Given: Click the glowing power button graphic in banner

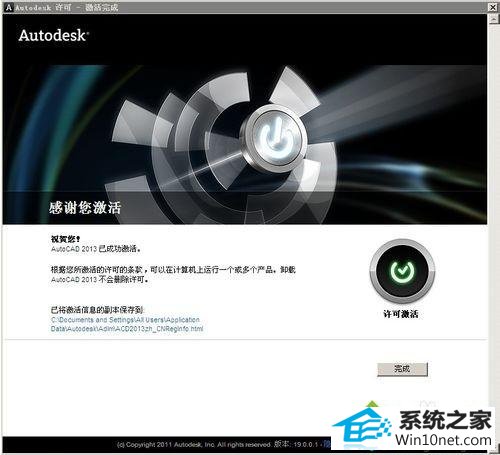Looking at the screenshot, I should pyautogui.click(x=275, y=138).
